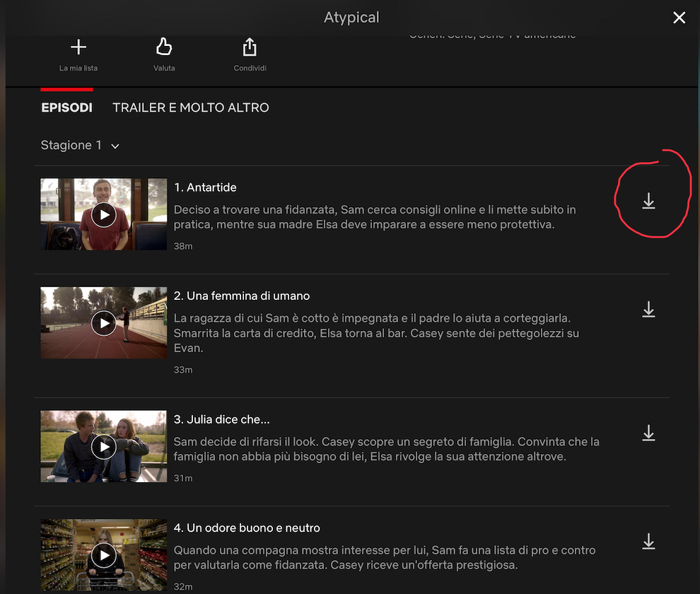Rate the show with Valuta thumbs-up
Screen dimensions: 700x594
[164, 55]
